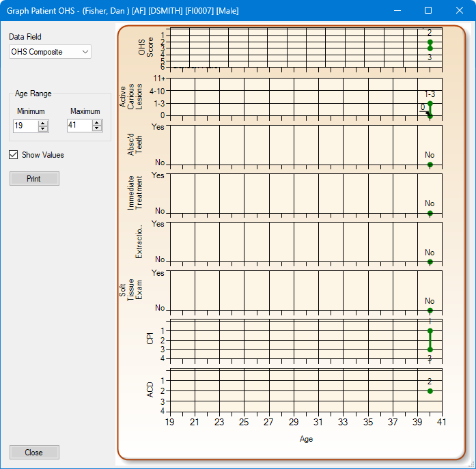Toggle the Show Values checkbox
Viewport: 476px width, 469px height.
(14, 155)
